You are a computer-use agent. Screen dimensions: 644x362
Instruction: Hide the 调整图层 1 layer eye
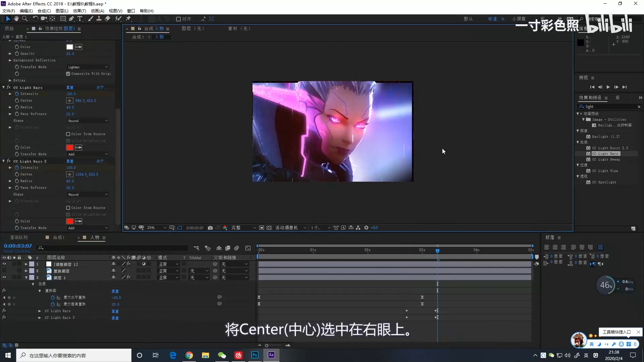4,264
